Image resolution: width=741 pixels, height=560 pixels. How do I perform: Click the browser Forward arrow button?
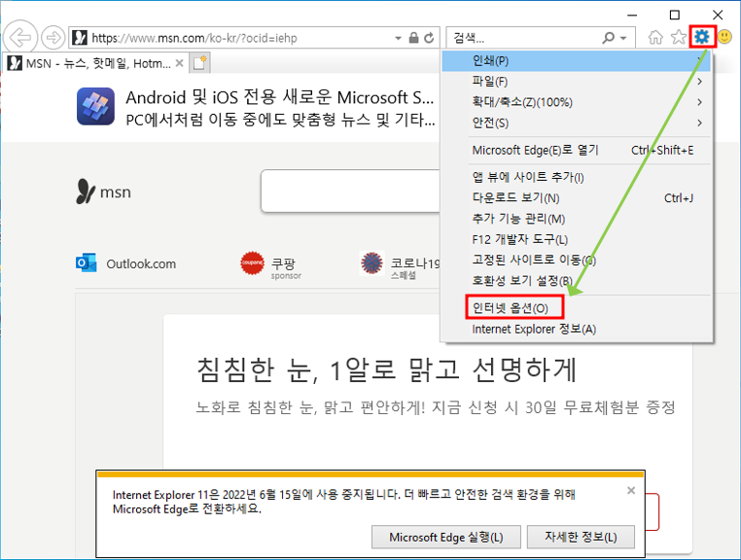[53, 37]
